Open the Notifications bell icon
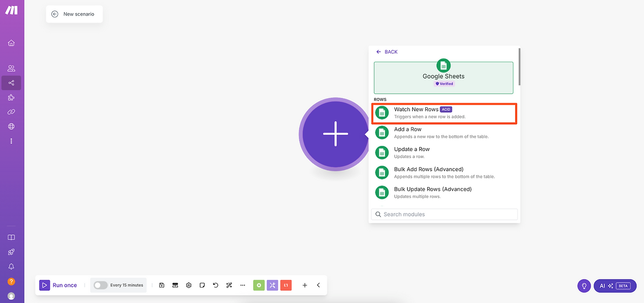The image size is (644, 303). pyautogui.click(x=11, y=267)
